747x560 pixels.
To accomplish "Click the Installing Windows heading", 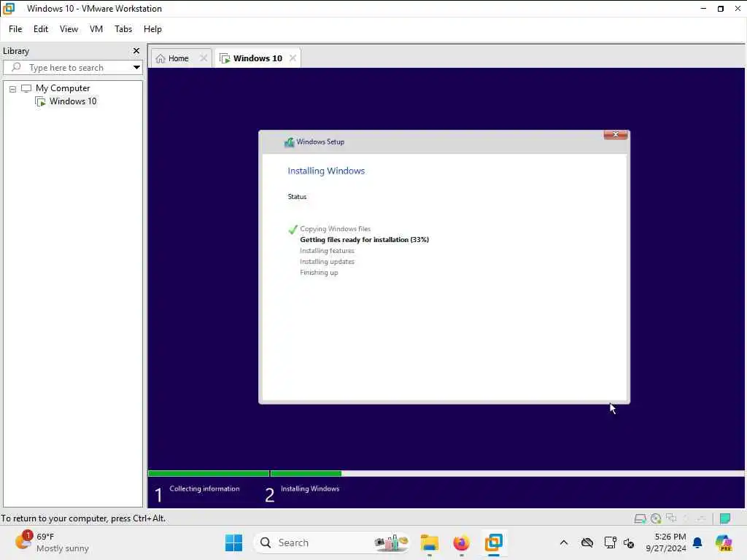I will tap(326, 171).
